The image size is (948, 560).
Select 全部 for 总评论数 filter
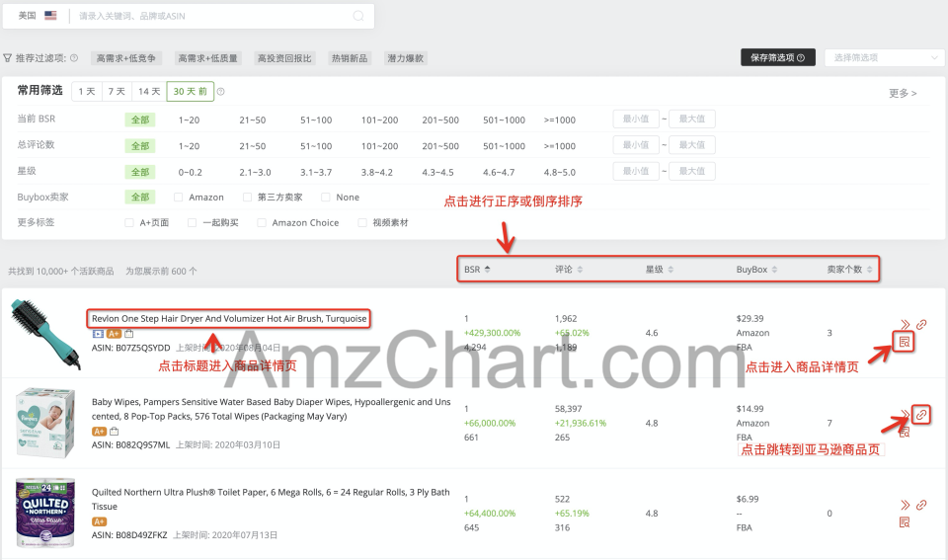click(140, 146)
